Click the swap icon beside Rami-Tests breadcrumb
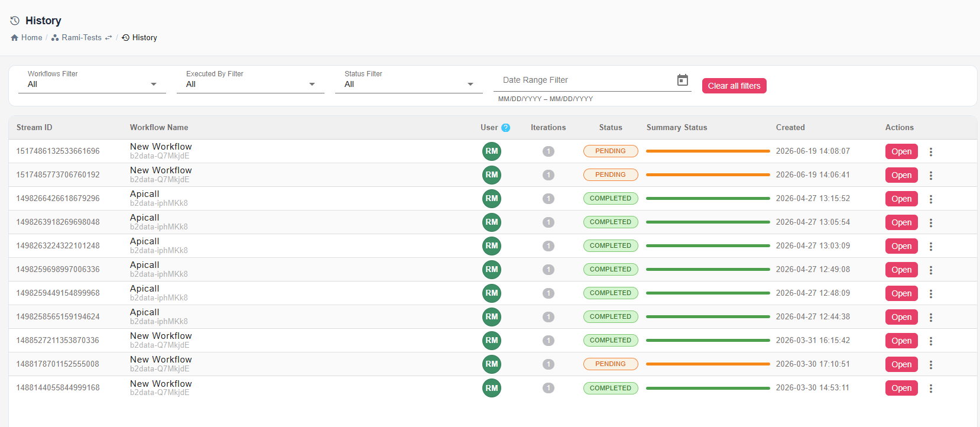This screenshot has height=427, width=980. [108, 38]
